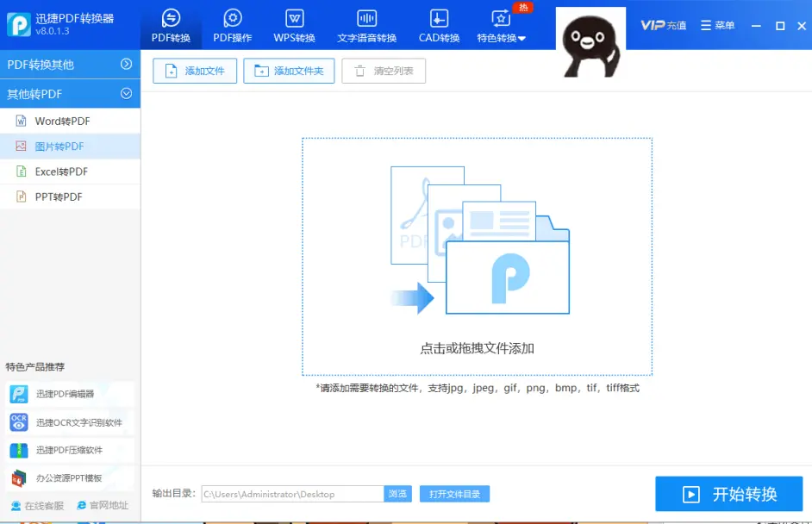Select Excel转PDF in the sidebar
This screenshot has height=524, width=812.
tap(70, 172)
